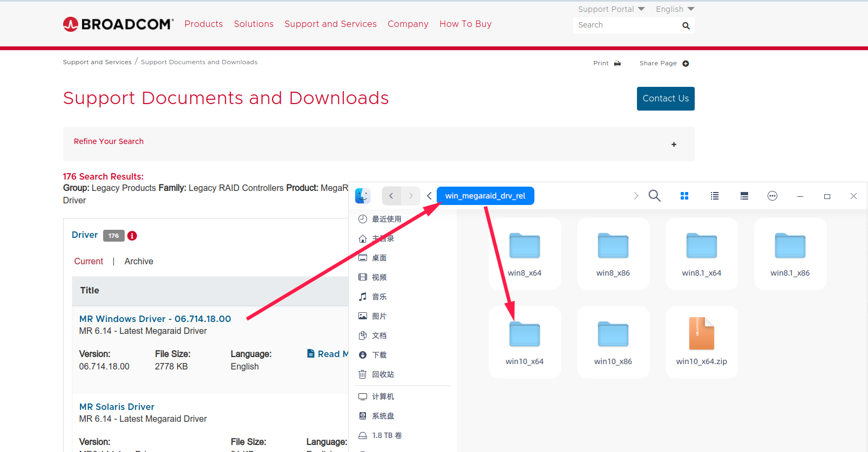This screenshot has width=868, height=452.
Task: Open the win8_x64 folder
Action: click(525, 254)
